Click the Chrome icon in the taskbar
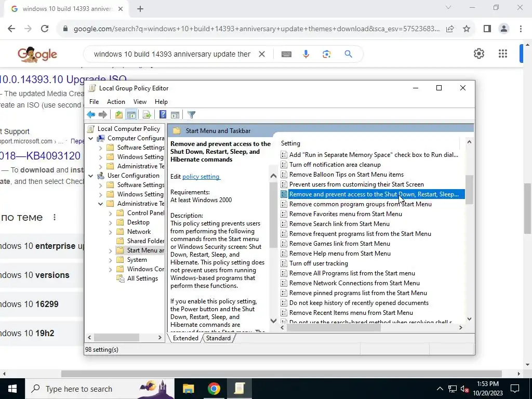Viewport: 532px width, 399px height. (214, 389)
